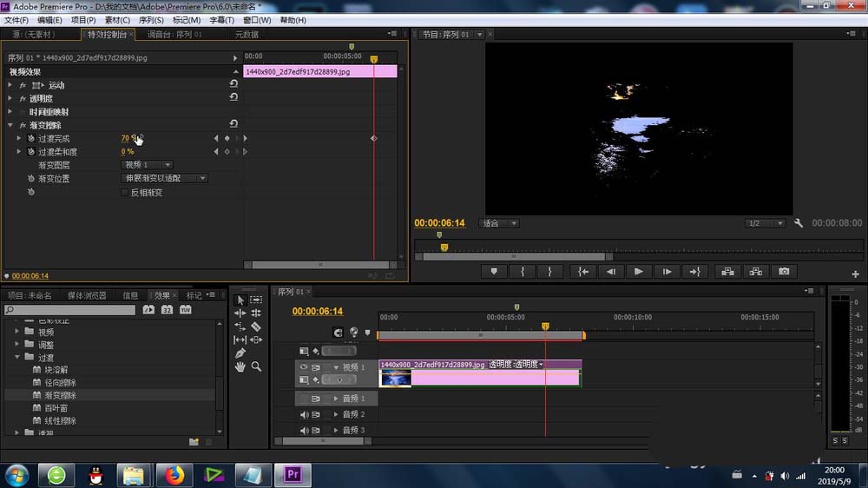Select the Track Select tool
The height and width of the screenshot is (488, 868).
256,300
